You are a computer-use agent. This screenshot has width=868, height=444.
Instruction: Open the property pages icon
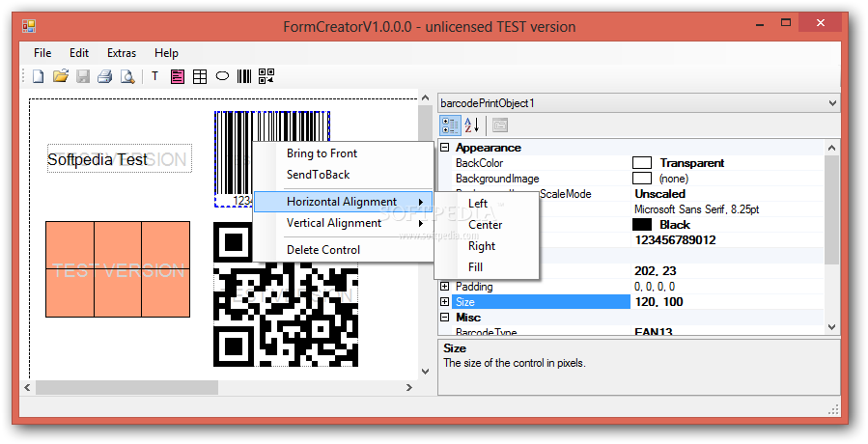click(500, 125)
